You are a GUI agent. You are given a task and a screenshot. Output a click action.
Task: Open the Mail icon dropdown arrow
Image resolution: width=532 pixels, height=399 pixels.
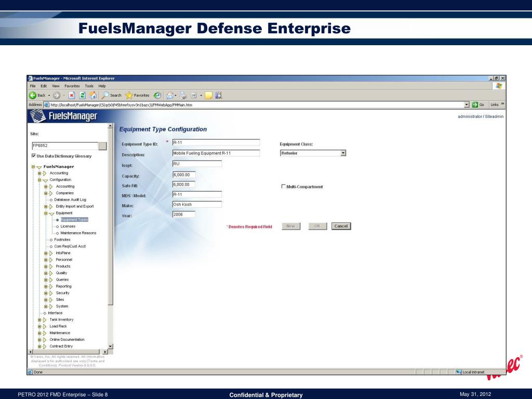[176, 96]
